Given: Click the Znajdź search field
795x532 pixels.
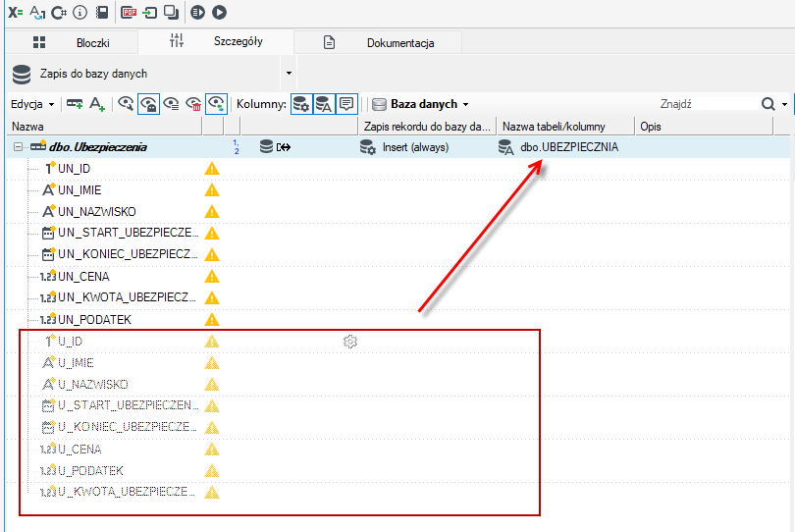Looking at the screenshot, I should (708, 104).
